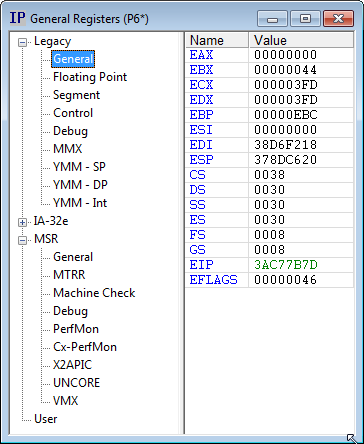364x444 pixels.
Task: Open UNCORE registers
Action: [x=76, y=383]
